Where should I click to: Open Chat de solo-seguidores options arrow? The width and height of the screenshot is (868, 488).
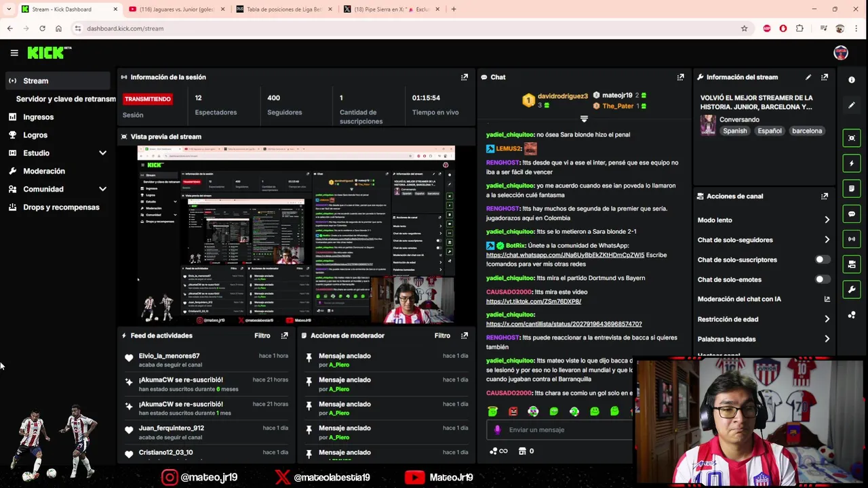coord(827,239)
